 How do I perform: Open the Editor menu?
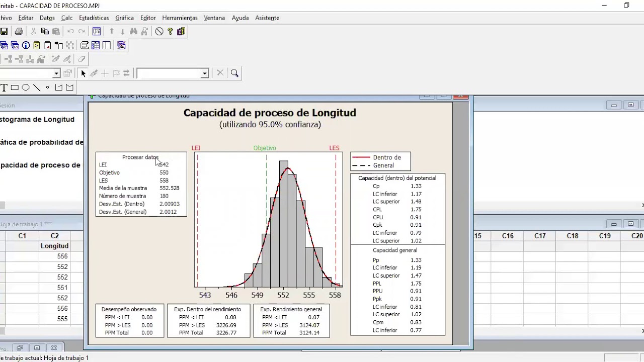148,18
